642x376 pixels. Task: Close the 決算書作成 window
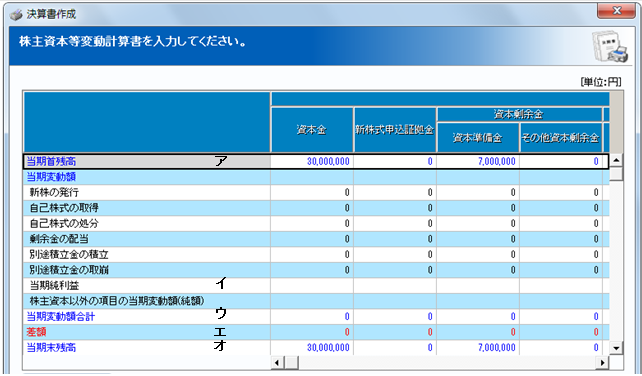pyautogui.click(x=616, y=11)
